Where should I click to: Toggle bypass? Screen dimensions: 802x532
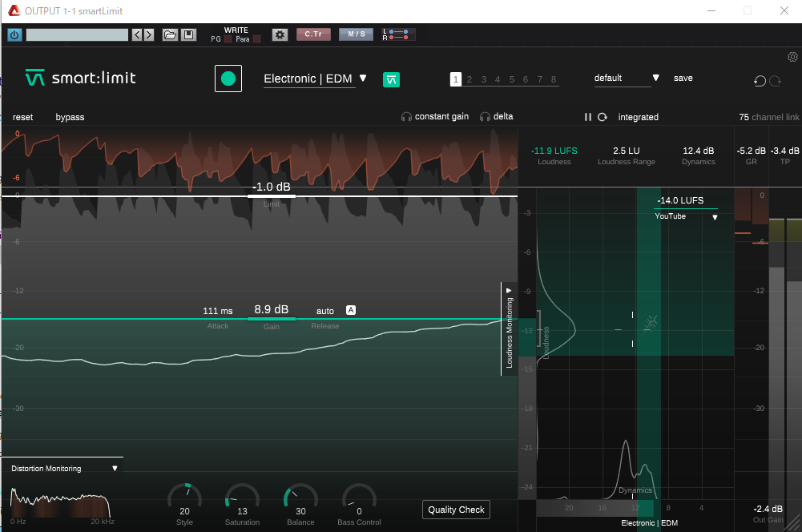(70, 117)
